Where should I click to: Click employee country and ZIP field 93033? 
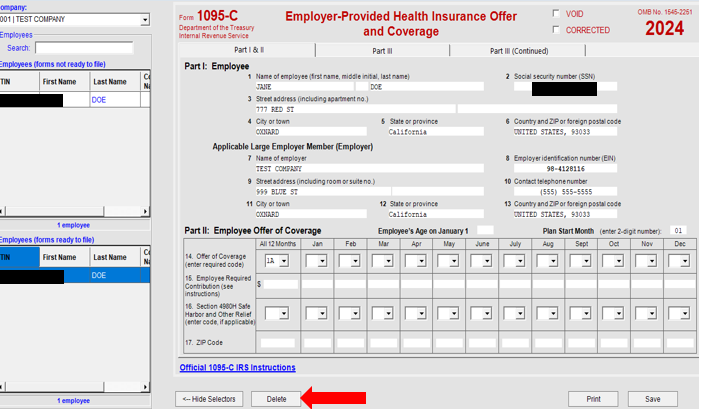(x=566, y=132)
